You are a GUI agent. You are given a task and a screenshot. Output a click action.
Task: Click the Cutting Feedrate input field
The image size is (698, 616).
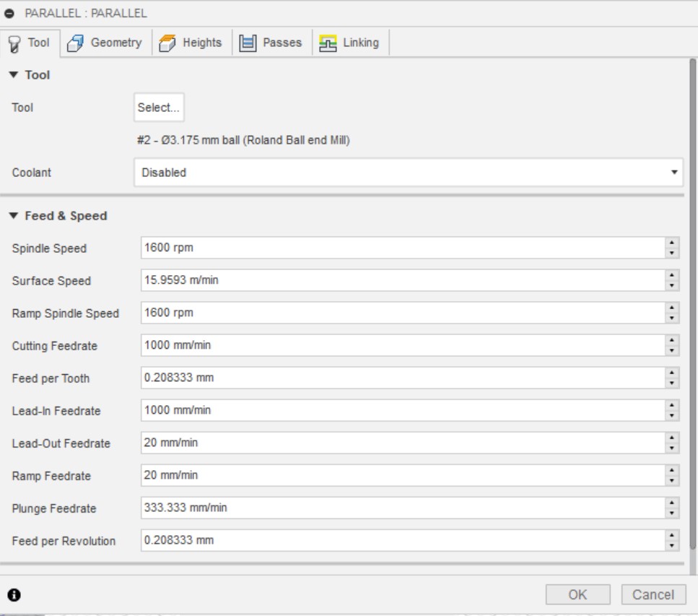click(403, 345)
